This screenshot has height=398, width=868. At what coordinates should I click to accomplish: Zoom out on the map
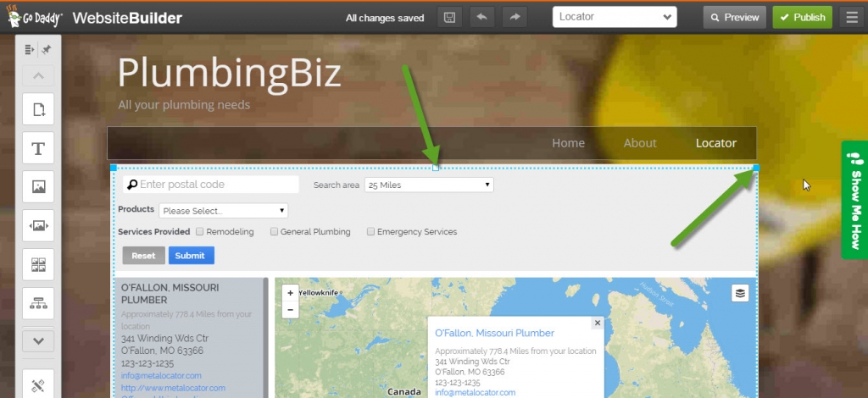290,310
